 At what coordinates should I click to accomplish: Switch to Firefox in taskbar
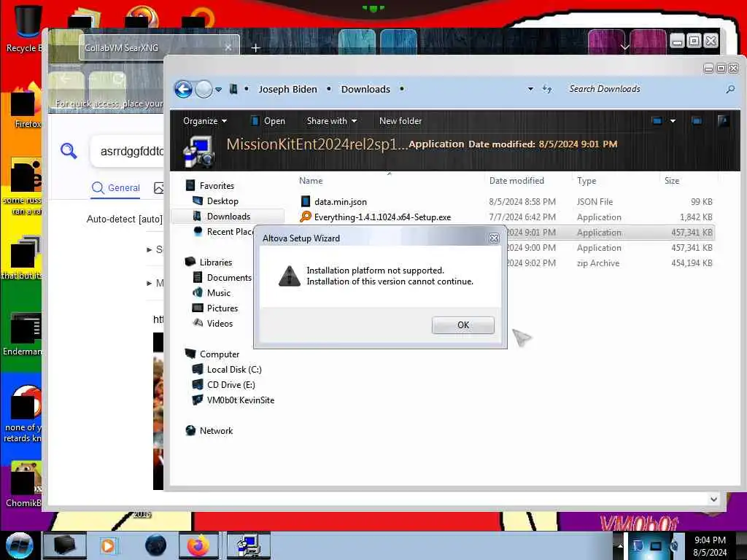tap(198, 545)
